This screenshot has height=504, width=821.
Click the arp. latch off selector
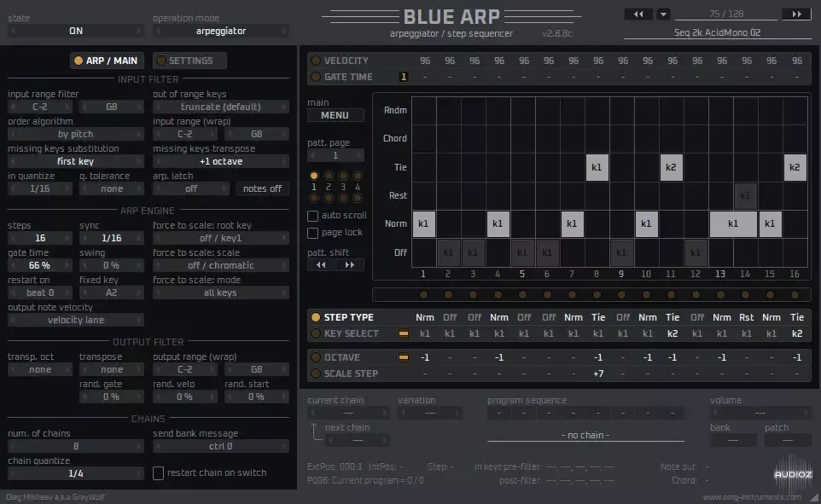pyautogui.click(x=191, y=188)
